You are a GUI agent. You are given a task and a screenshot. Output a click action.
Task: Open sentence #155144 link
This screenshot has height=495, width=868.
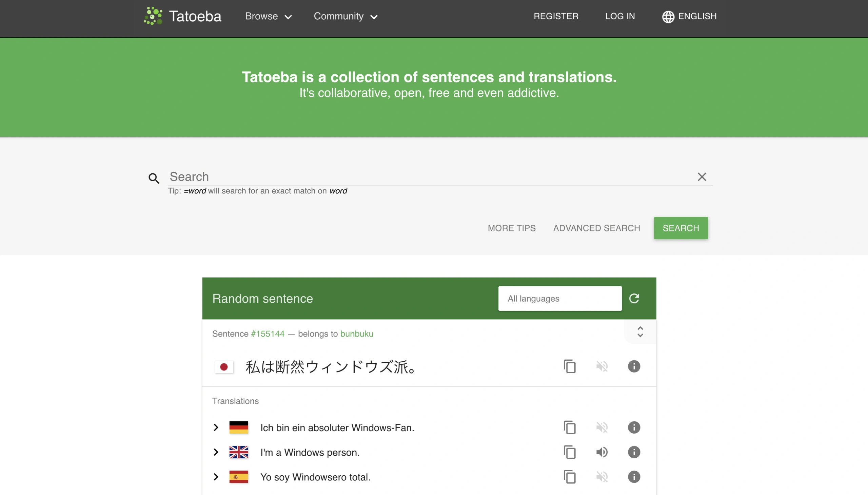coord(268,334)
